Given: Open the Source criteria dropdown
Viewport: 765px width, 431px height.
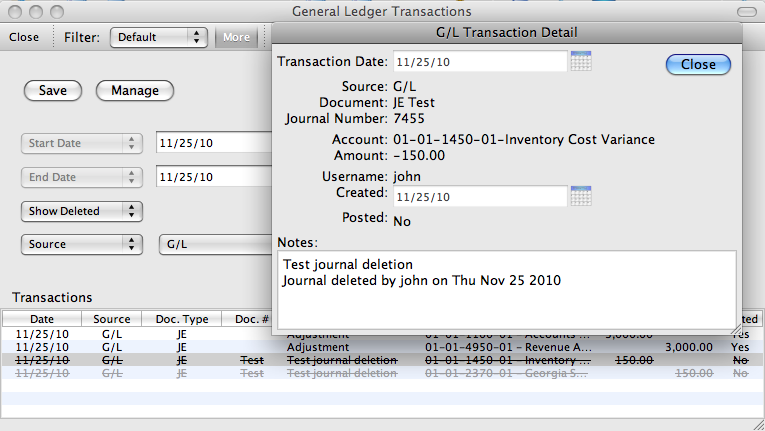Looking at the screenshot, I should [82, 244].
